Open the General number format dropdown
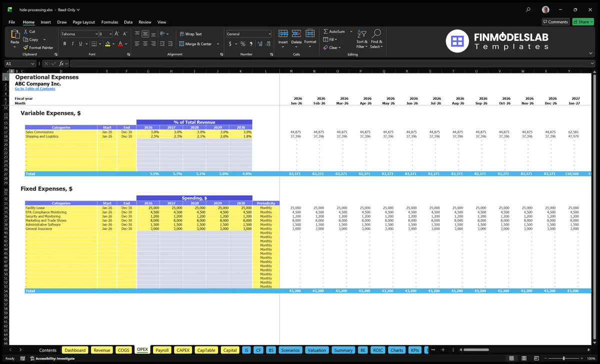Screen dimensions: 600x364 pyautogui.click(x=269, y=34)
